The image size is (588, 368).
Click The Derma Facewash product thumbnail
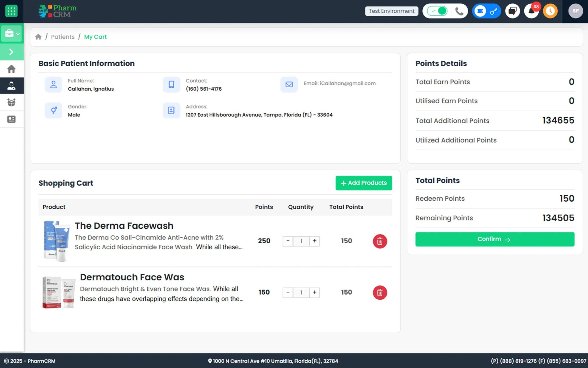(56, 241)
